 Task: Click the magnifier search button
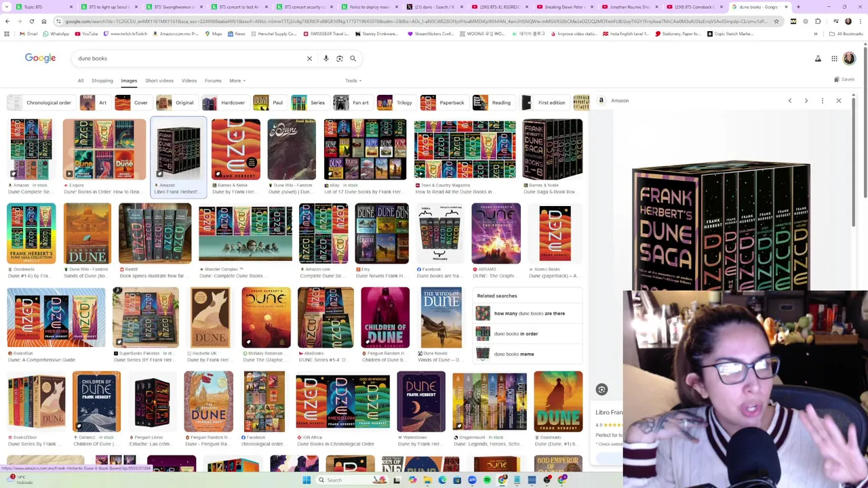pos(353,58)
